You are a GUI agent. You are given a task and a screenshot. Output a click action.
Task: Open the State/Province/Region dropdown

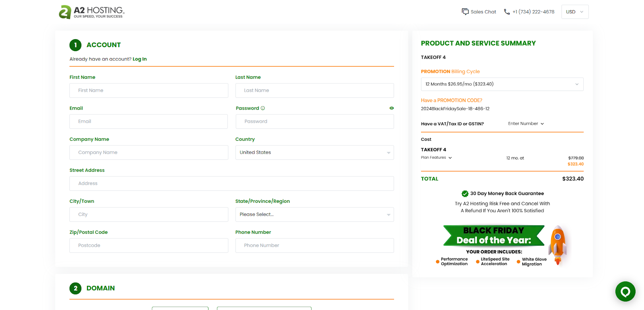click(314, 215)
